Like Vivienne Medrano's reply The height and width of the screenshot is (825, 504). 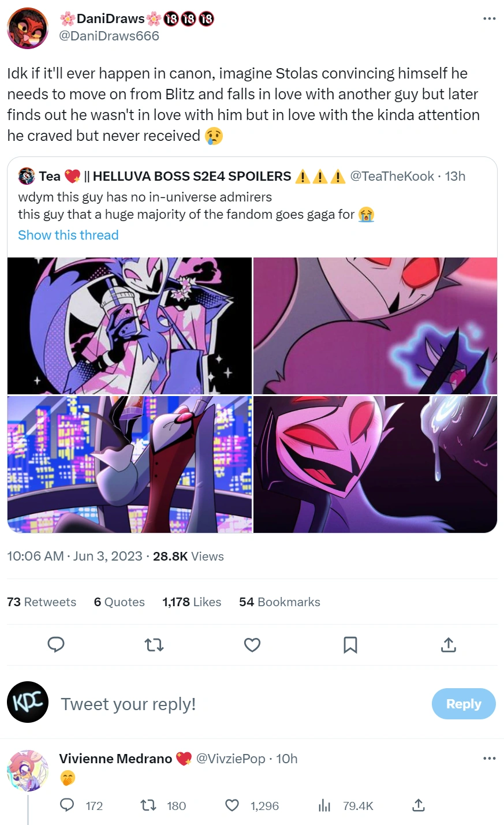(x=232, y=806)
